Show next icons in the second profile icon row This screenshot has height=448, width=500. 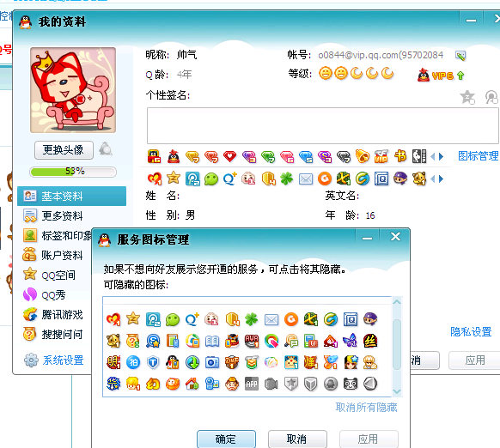(441, 179)
